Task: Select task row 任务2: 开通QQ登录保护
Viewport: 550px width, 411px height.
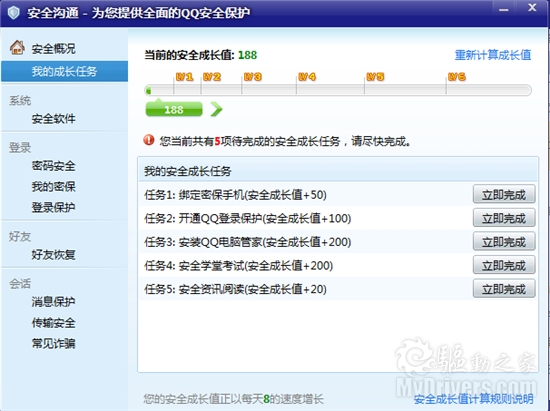Action: [337, 218]
